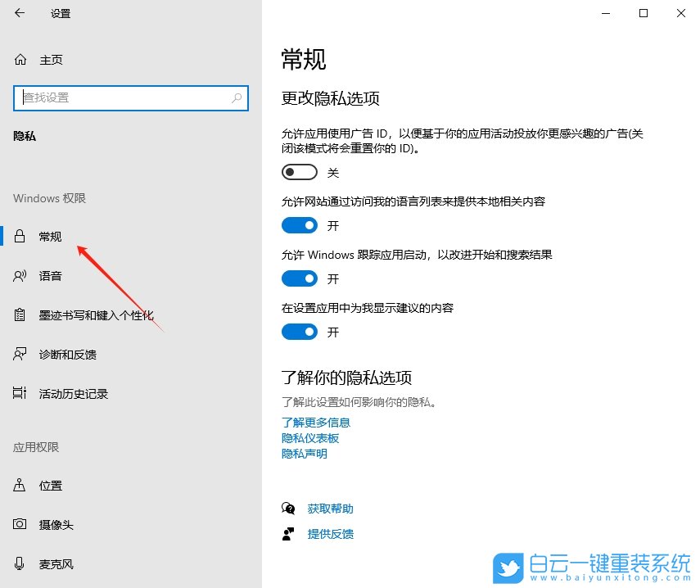Disable the language list website access toggle
700x588 pixels.
pos(299,225)
